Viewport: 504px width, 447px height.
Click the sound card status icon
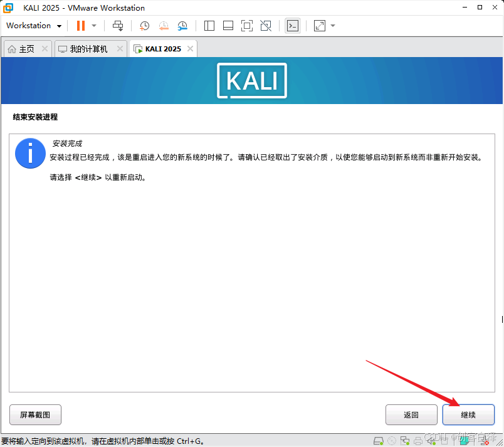point(431,441)
